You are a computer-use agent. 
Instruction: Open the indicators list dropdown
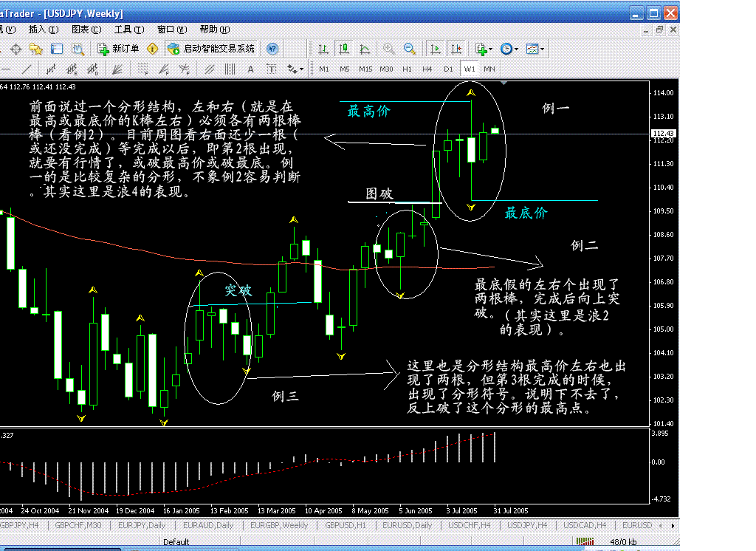[484, 49]
